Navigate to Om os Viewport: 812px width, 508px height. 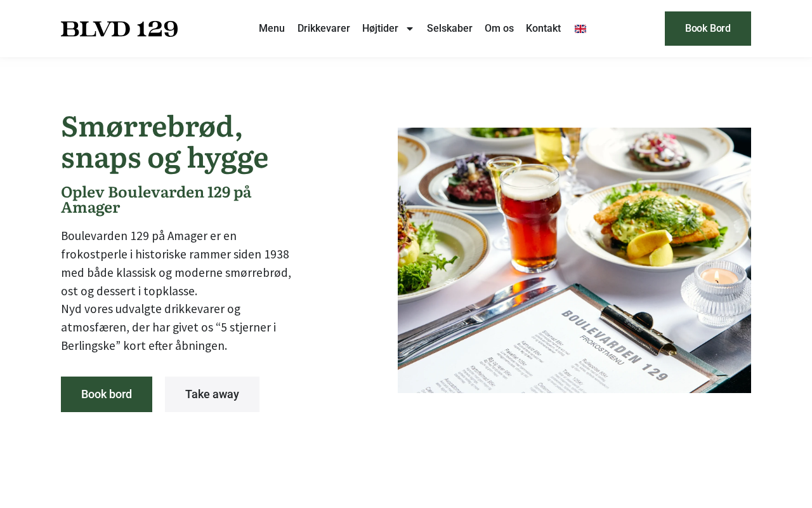pos(499,29)
